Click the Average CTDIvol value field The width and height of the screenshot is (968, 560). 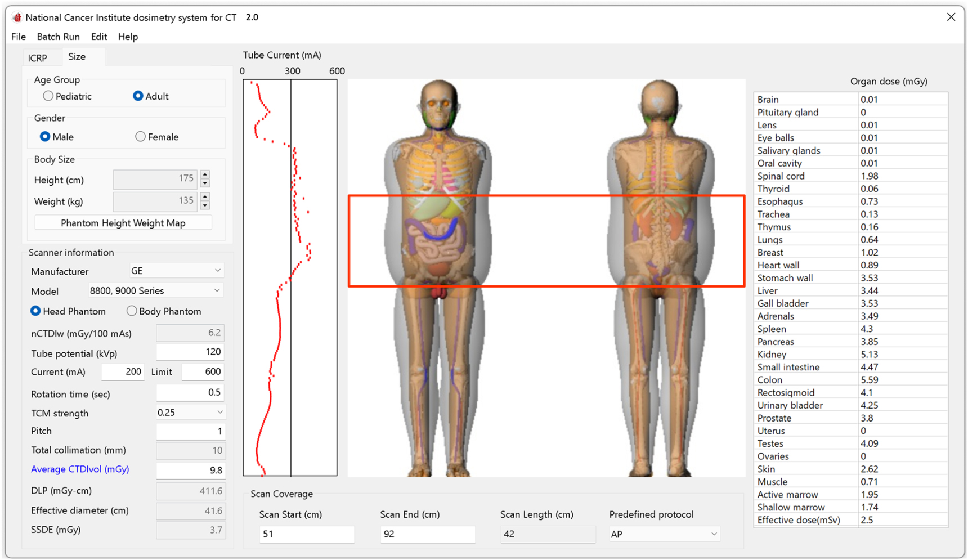point(190,470)
